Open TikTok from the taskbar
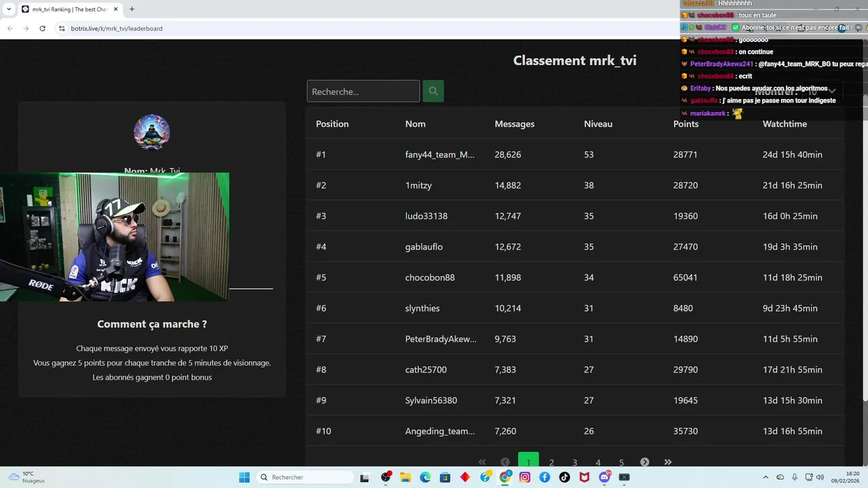 565,477
